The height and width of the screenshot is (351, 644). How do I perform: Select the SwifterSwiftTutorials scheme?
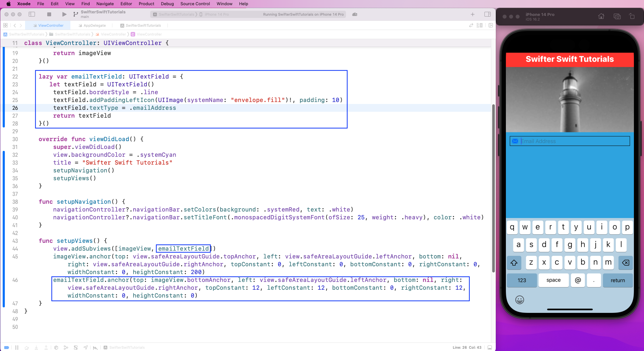[x=174, y=14]
